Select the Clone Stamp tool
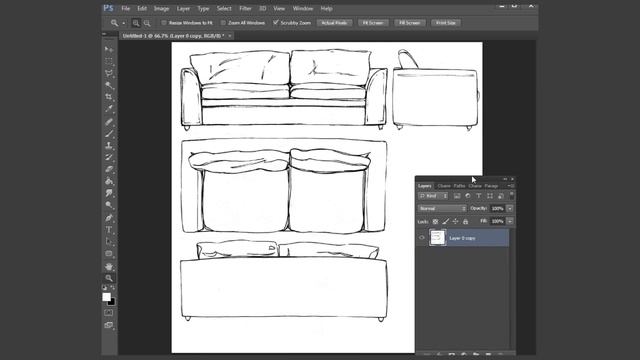640x360 pixels. pyautogui.click(x=109, y=145)
